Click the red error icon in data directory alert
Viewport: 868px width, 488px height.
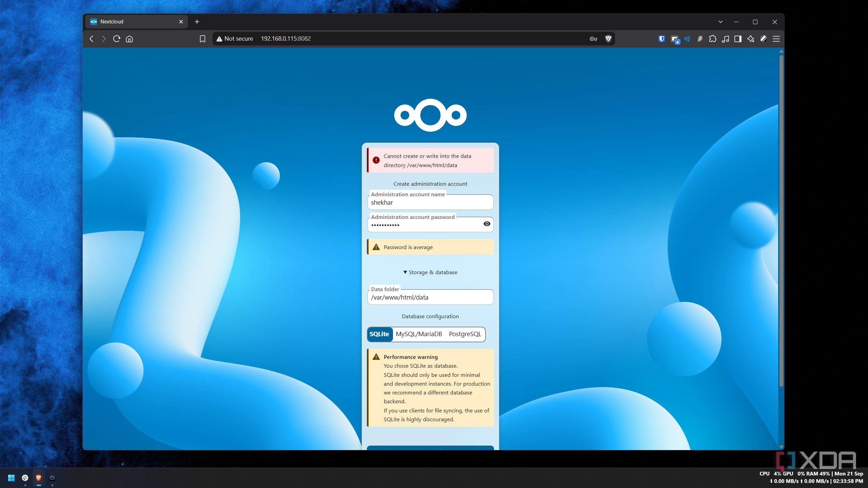[376, 160]
